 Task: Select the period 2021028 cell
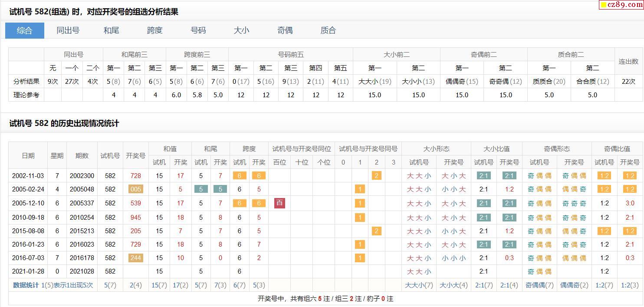[82, 271]
